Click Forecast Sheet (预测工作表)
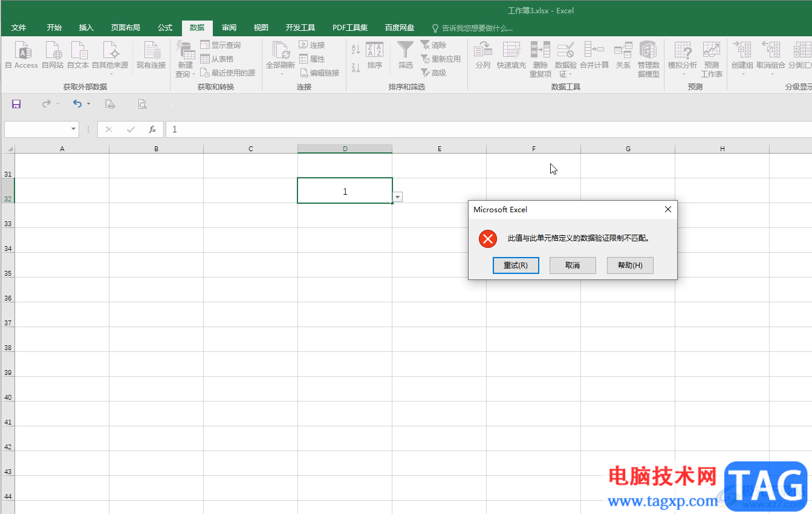812x514 pixels. coord(712,59)
